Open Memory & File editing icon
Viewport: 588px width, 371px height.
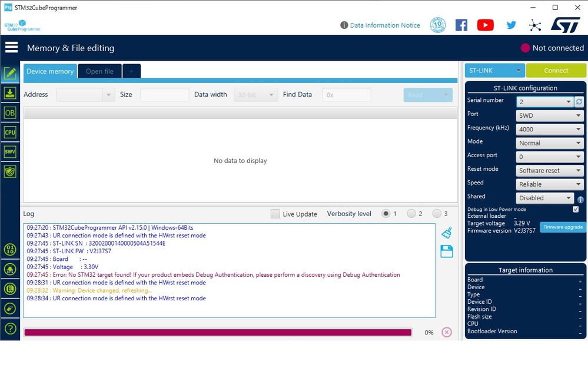coord(10,73)
